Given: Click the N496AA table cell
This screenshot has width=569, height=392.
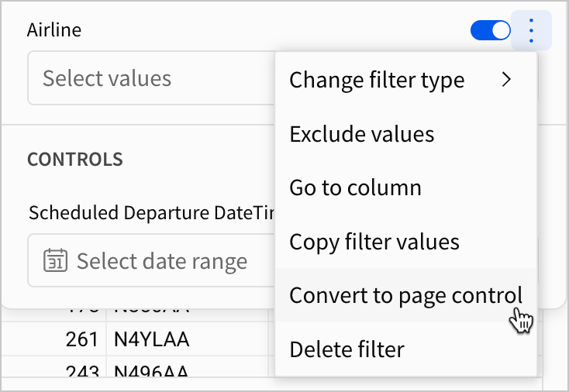Looking at the screenshot, I should coord(152,371).
